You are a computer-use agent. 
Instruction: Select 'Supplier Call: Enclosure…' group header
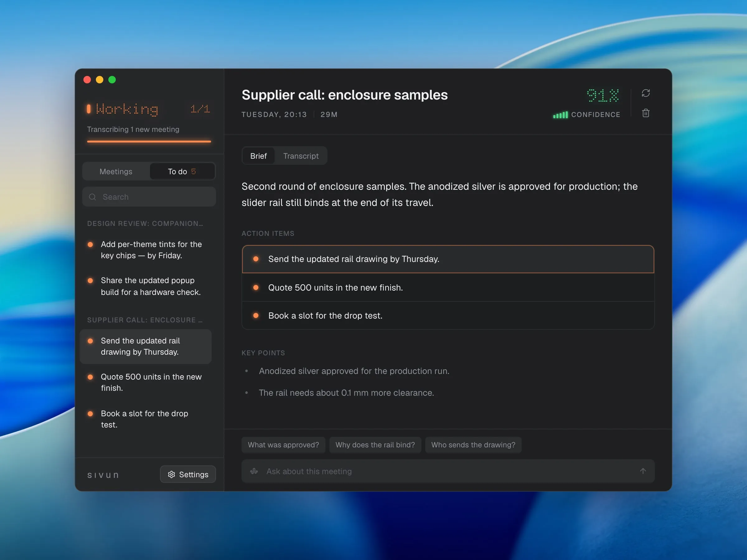(145, 320)
